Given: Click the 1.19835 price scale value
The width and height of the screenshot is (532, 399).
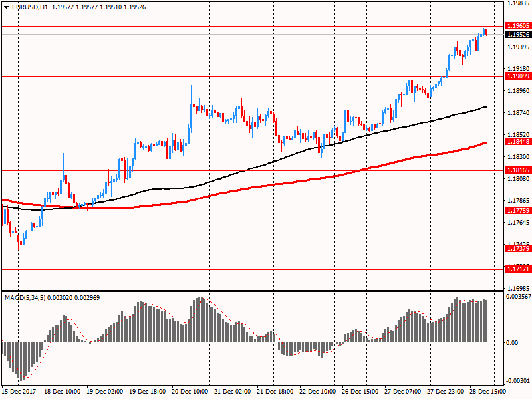Looking at the screenshot, I should click(x=518, y=3).
